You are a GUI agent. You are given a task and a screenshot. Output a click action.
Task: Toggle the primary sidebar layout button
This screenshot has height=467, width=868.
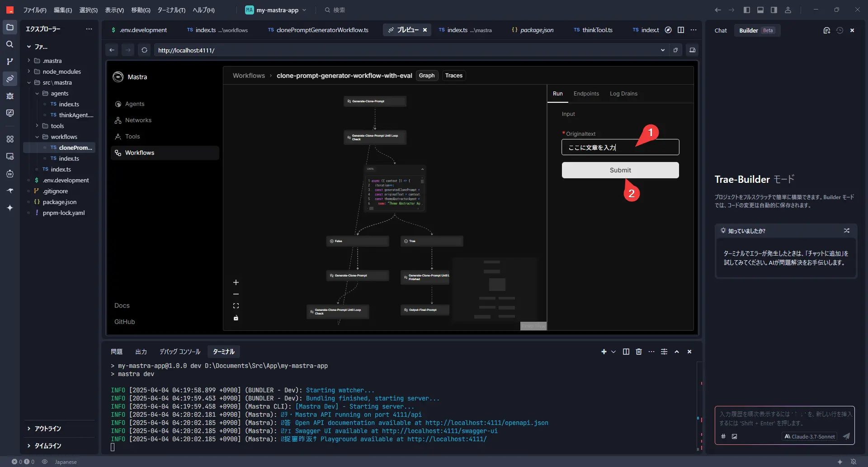pyautogui.click(x=747, y=10)
